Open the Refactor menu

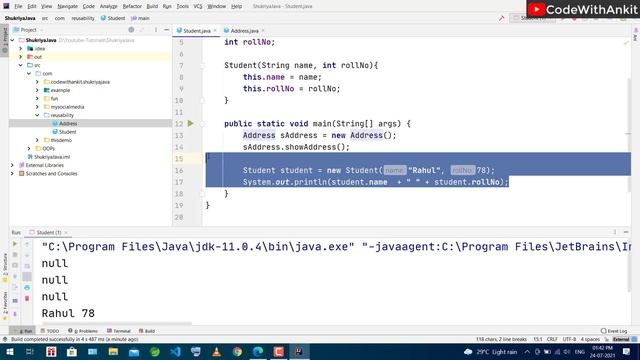(132, 6)
